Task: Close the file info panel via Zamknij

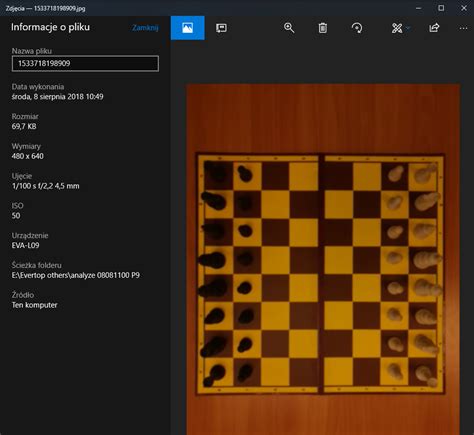Action: [x=145, y=28]
